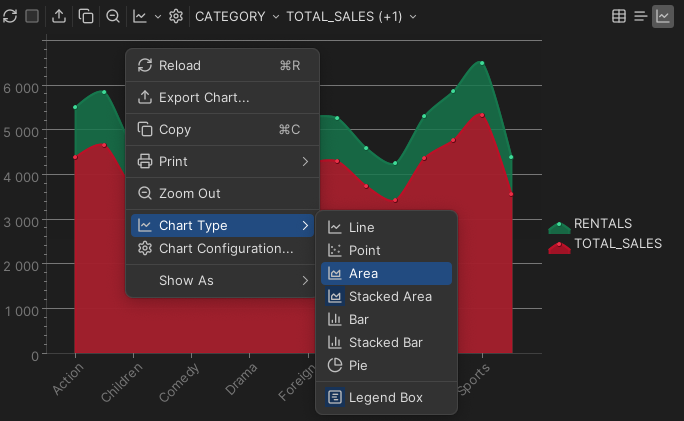The height and width of the screenshot is (421, 684).
Task: Open chart settings gear in toolbar
Action: click(x=176, y=17)
